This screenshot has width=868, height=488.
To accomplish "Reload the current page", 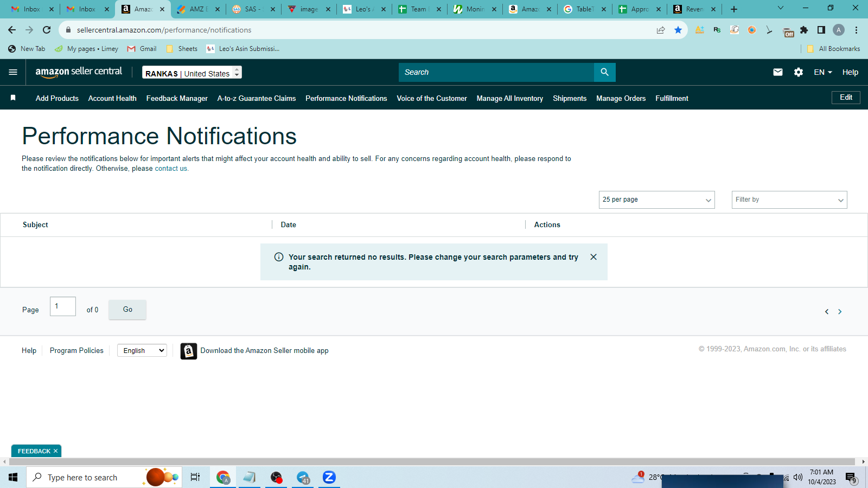I will (x=47, y=30).
